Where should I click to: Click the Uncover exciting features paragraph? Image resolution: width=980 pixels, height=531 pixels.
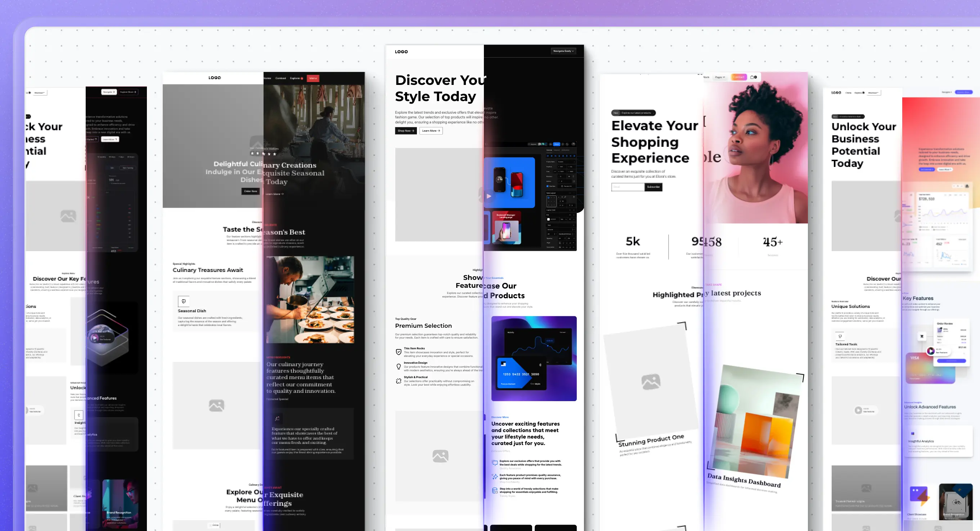[x=525, y=433]
